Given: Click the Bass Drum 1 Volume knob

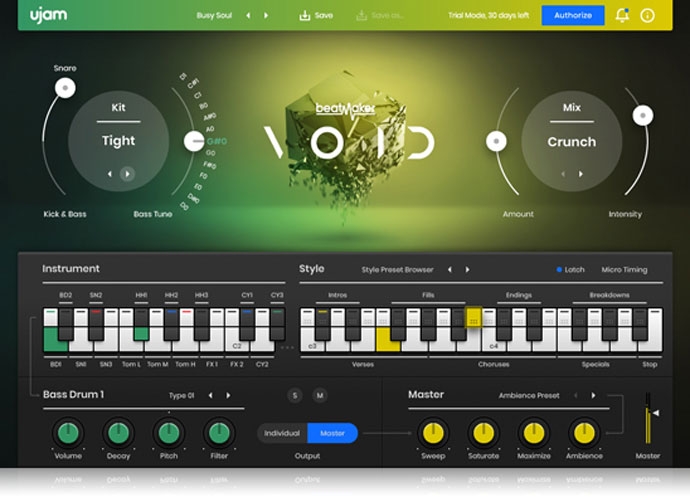Looking at the screenshot, I should tap(67, 433).
